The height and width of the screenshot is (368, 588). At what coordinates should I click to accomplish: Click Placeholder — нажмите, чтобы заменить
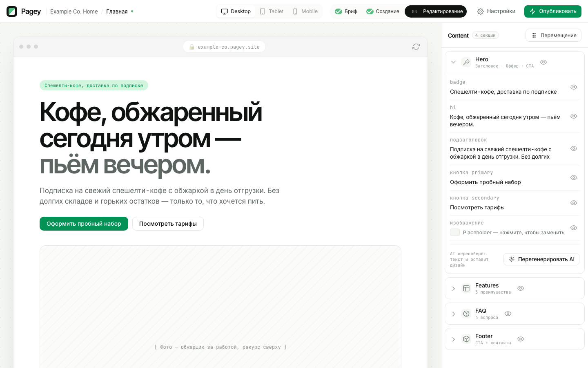click(x=514, y=232)
